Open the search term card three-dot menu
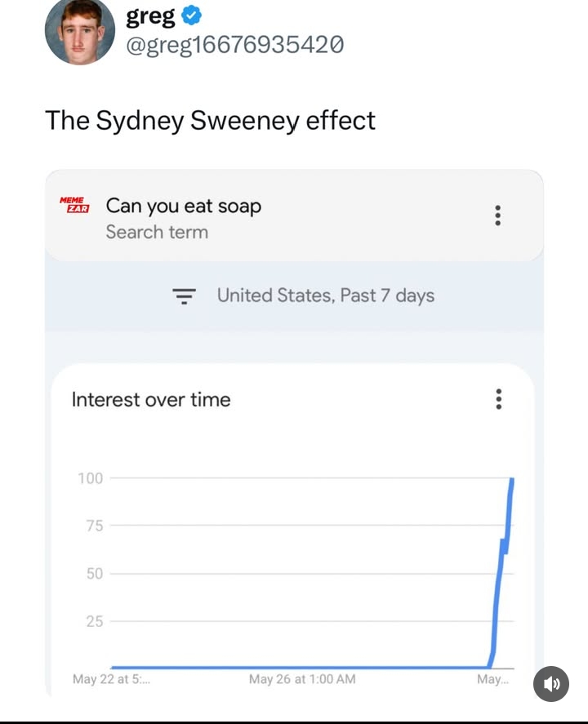Image resolution: width=588 pixels, height=724 pixels. pos(497,215)
